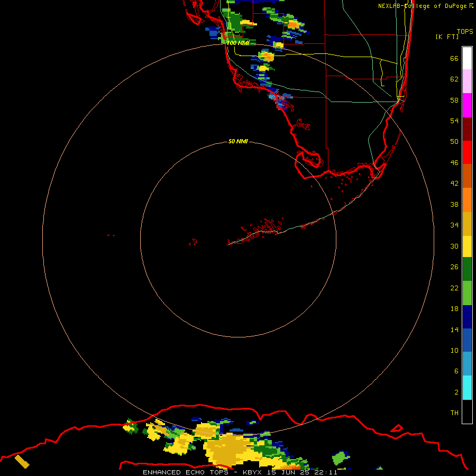Select the magenta swatch in the color scale
The width and height of the screenshot is (476, 476).
[467, 105]
